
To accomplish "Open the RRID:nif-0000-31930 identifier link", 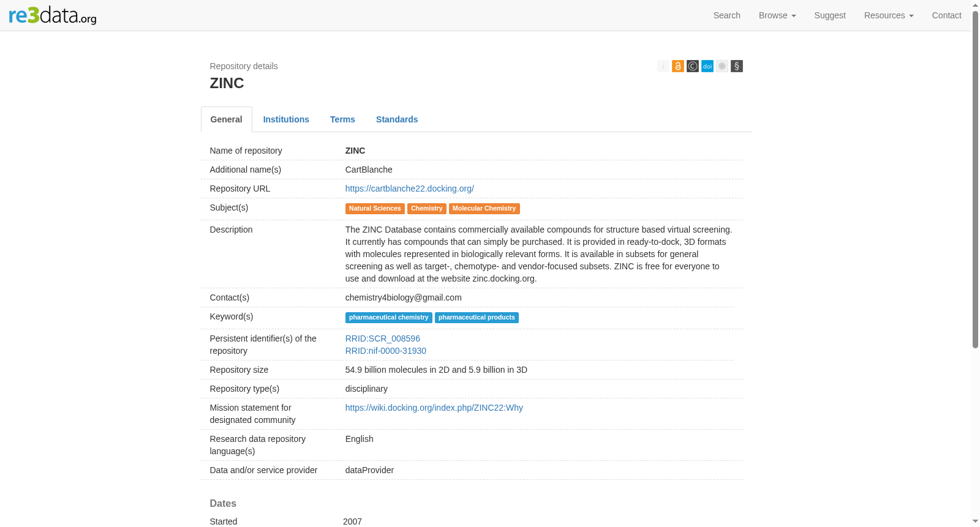I will pos(386,351).
